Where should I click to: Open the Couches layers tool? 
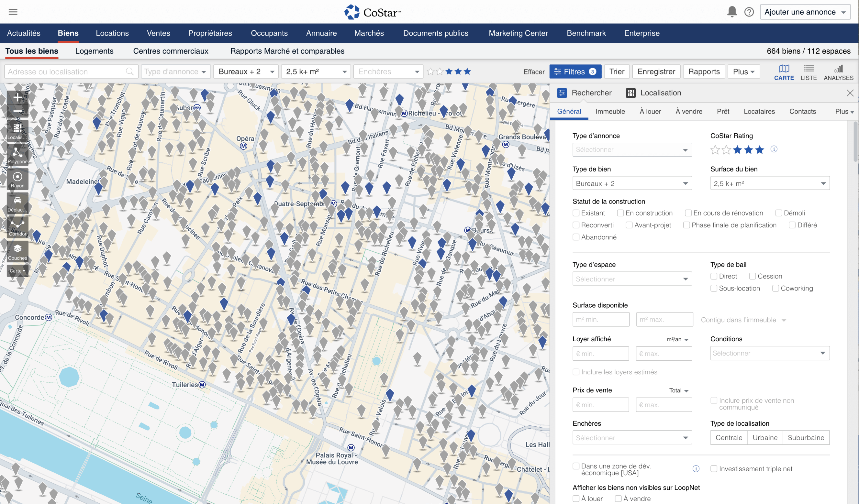pos(17,251)
